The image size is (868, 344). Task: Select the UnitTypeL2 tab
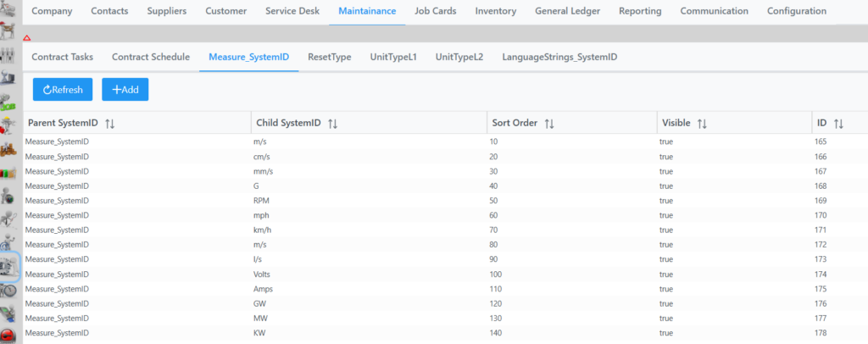[x=459, y=58]
